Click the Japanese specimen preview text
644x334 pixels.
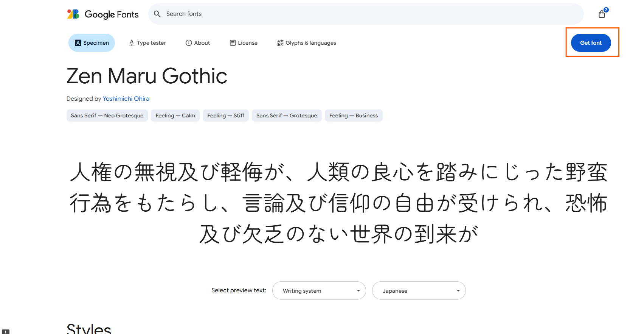(338, 203)
